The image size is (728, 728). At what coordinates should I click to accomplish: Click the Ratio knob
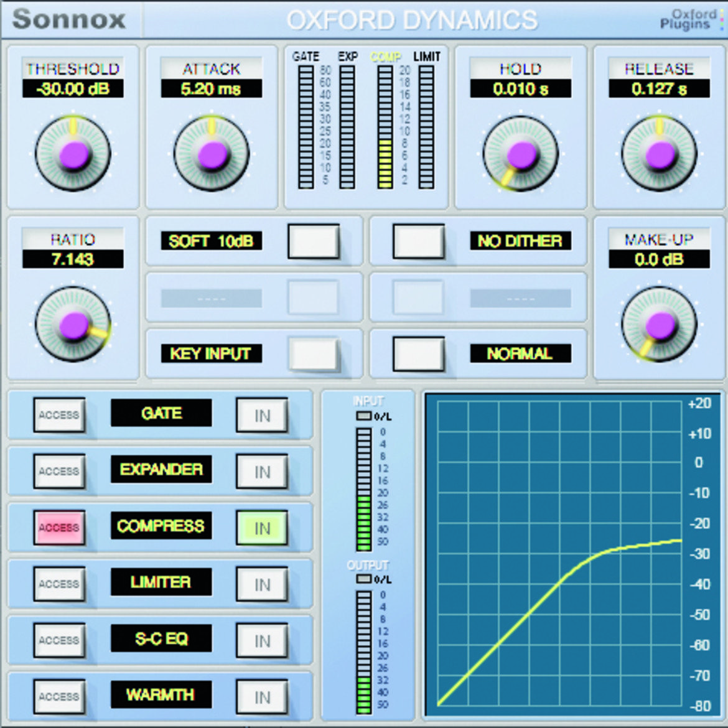tap(73, 324)
